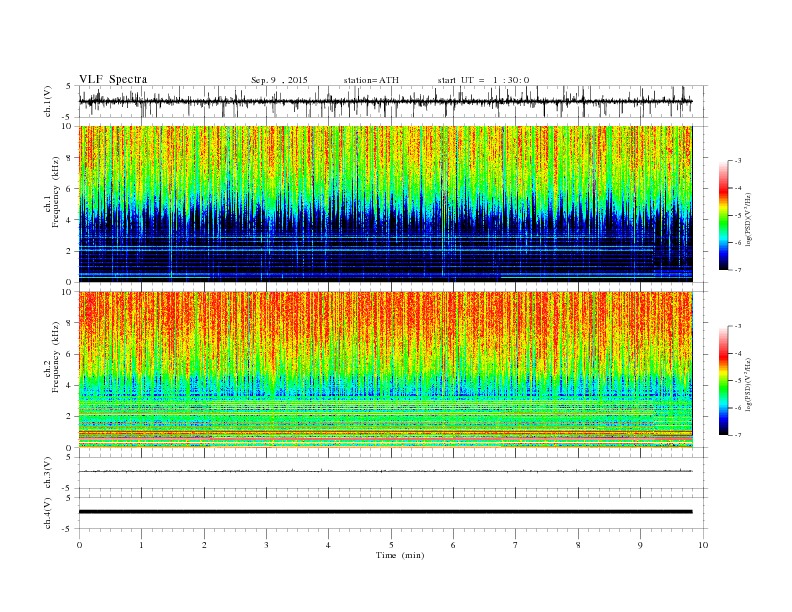Click time axis tick label "6"
Viewport: 792px width, 612px height.
click(454, 545)
